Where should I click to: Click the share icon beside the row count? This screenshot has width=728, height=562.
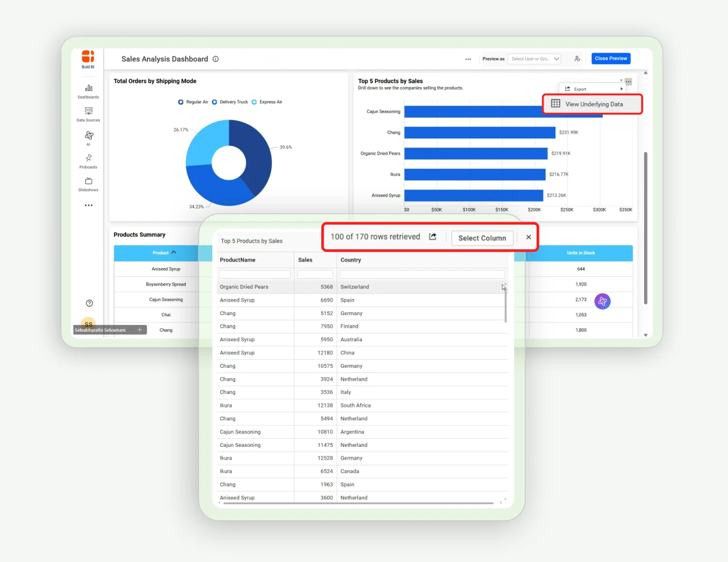pyautogui.click(x=432, y=236)
